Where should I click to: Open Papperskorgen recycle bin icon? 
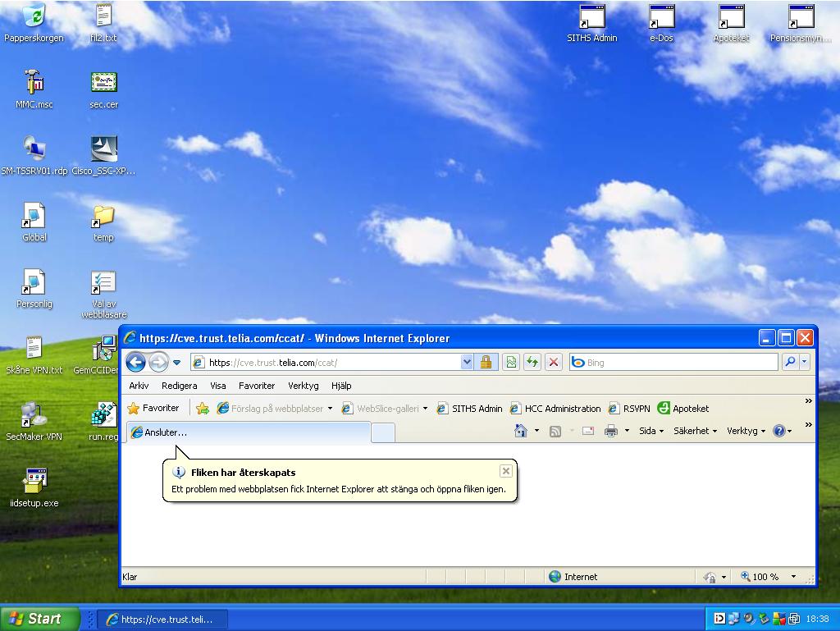(34, 22)
